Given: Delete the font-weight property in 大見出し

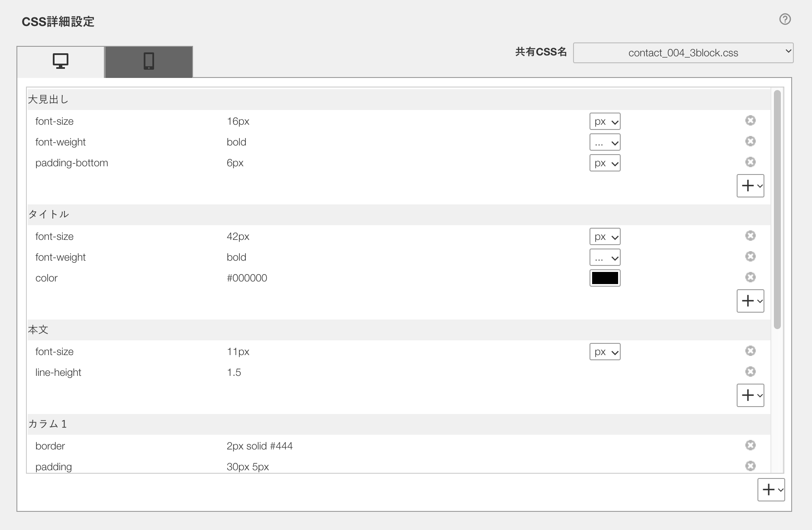Looking at the screenshot, I should [751, 141].
